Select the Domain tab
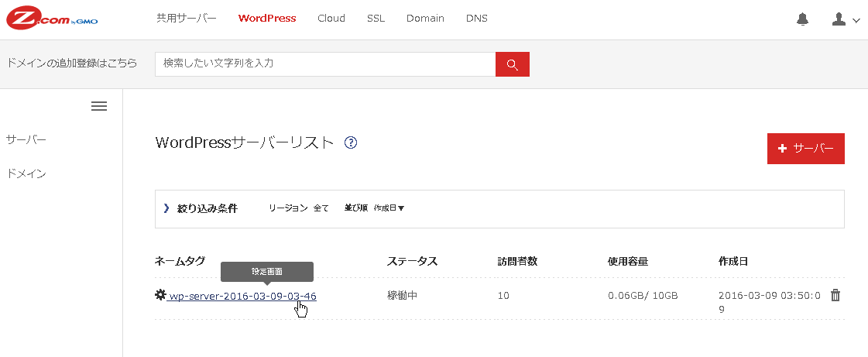The height and width of the screenshot is (357, 868). (425, 19)
